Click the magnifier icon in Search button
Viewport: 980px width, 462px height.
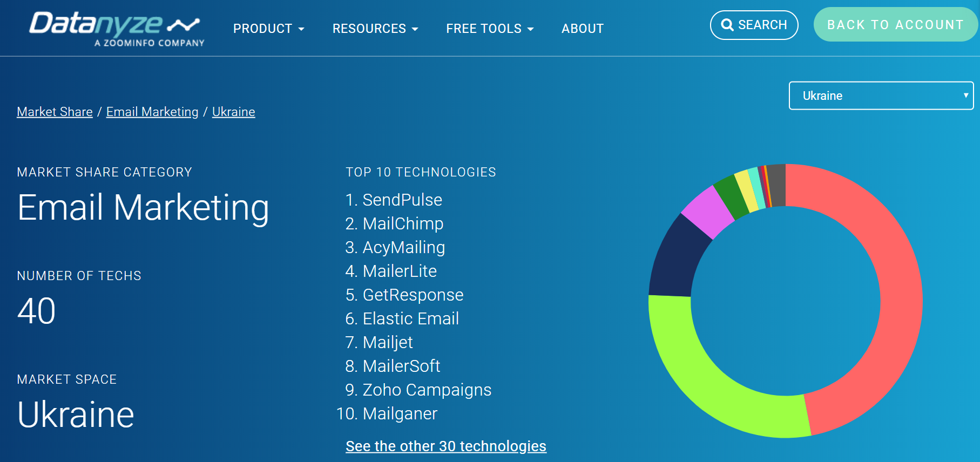click(x=727, y=25)
